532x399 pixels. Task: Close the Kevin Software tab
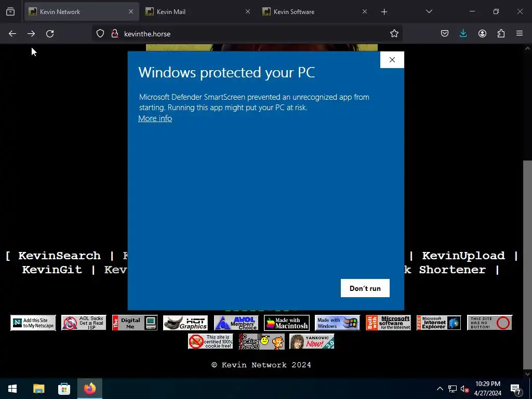pos(365,11)
